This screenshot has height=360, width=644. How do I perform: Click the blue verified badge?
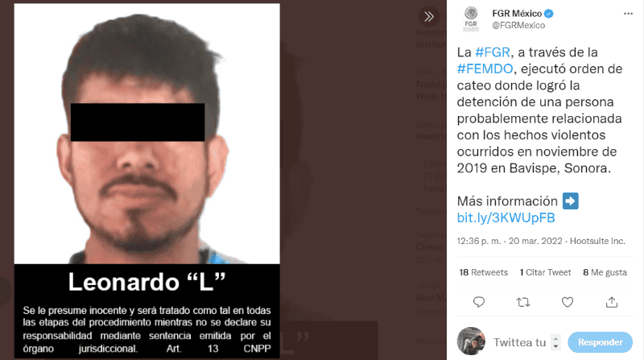click(x=549, y=14)
